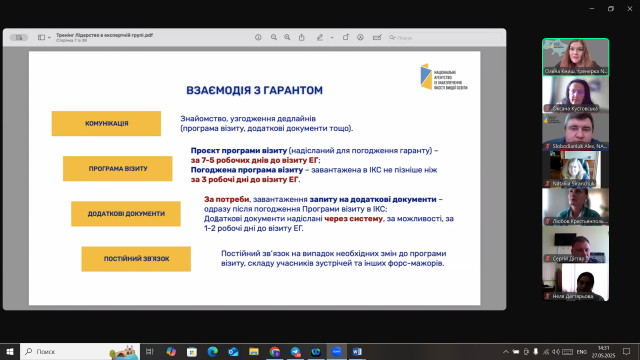The image size is (640, 360).
Task: Zoom in the PDF with the plus magnifier
Action: [287, 37]
